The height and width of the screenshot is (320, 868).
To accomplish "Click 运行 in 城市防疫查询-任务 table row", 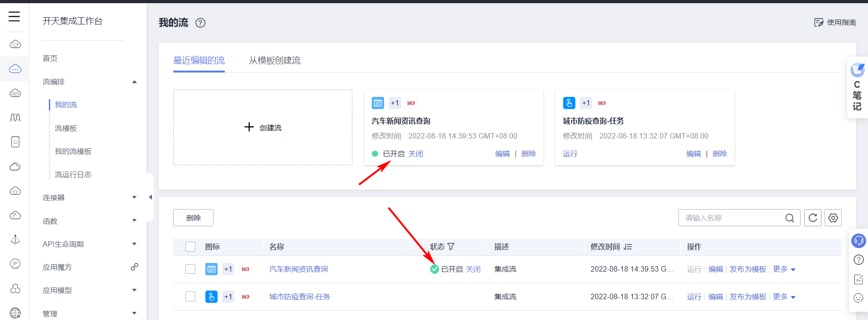I will click(x=694, y=297).
